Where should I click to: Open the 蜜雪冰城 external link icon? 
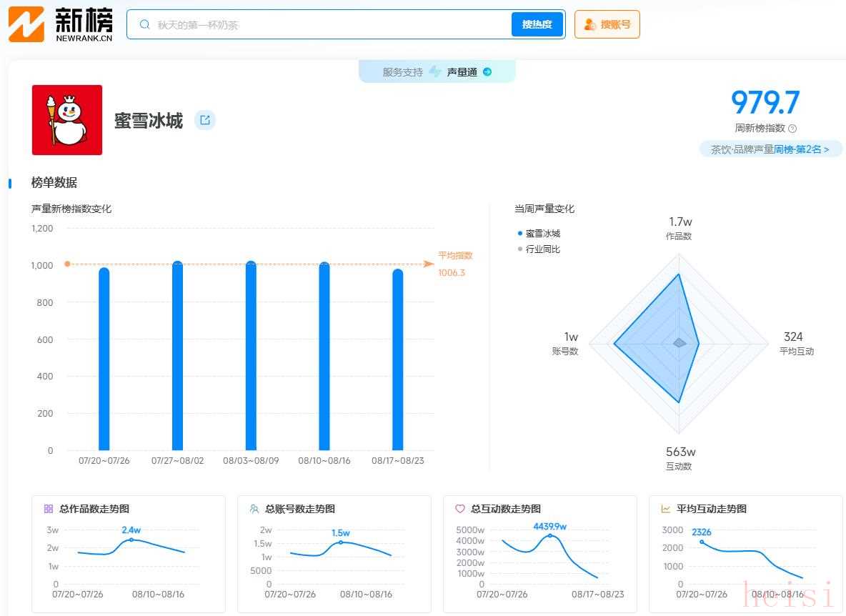pos(205,120)
